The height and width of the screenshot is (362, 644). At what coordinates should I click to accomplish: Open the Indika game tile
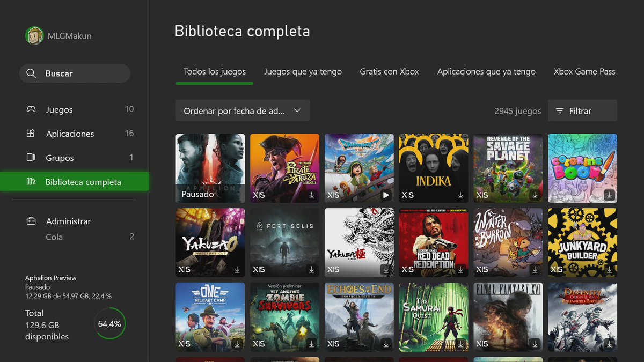(434, 168)
